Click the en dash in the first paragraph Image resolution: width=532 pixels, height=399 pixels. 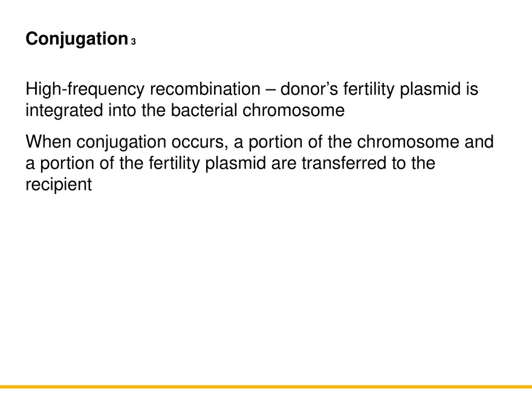[269, 89]
